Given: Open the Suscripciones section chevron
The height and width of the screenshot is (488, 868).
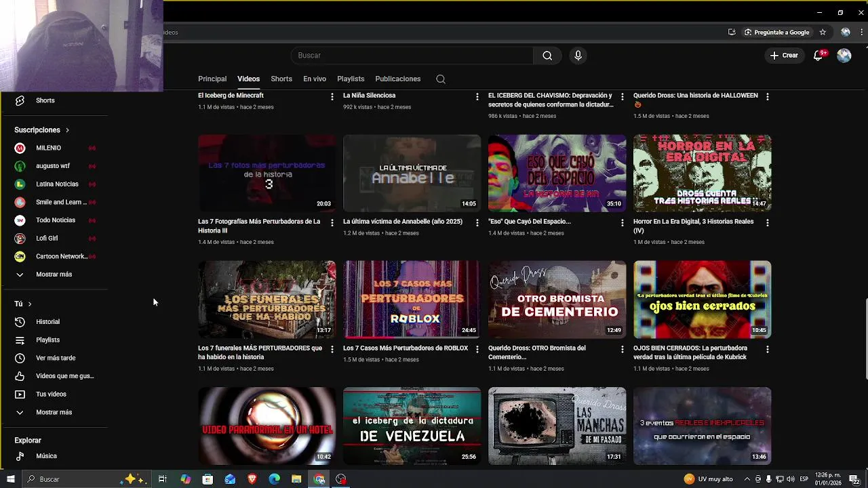Looking at the screenshot, I should 67,130.
